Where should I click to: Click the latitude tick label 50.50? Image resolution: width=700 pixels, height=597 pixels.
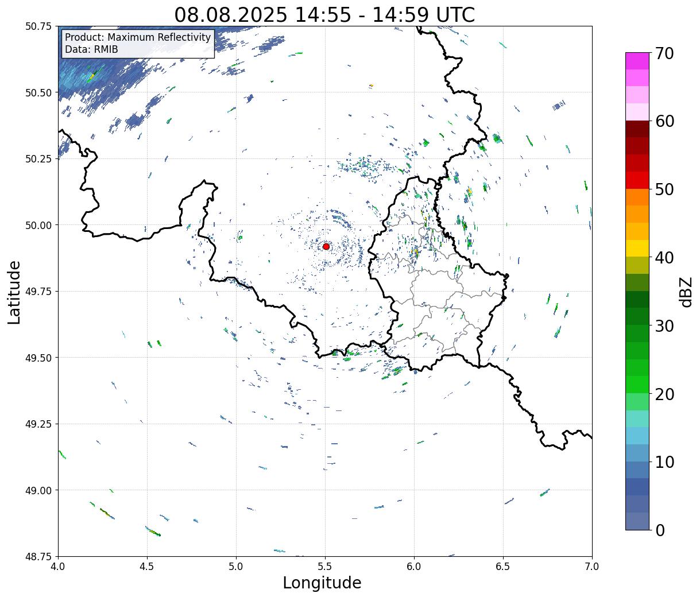click(38, 92)
